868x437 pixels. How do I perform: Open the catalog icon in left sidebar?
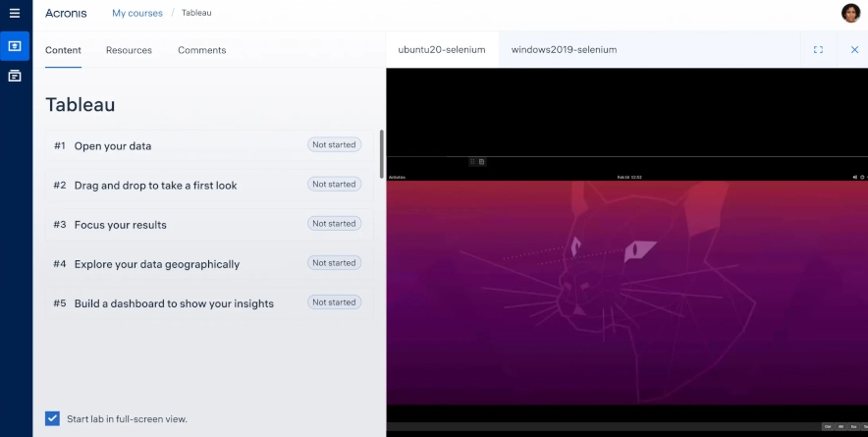15,76
